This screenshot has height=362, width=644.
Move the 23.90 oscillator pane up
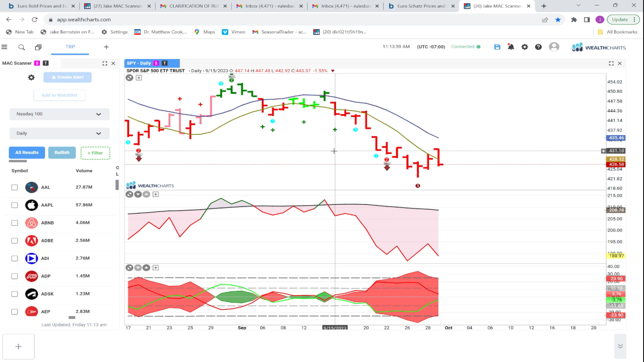tap(146, 268)
